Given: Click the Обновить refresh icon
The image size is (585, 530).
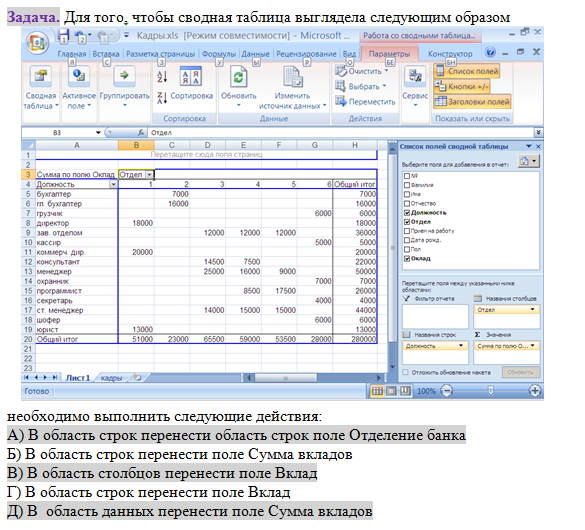Looking at the screenshot, I should point(238,77).
